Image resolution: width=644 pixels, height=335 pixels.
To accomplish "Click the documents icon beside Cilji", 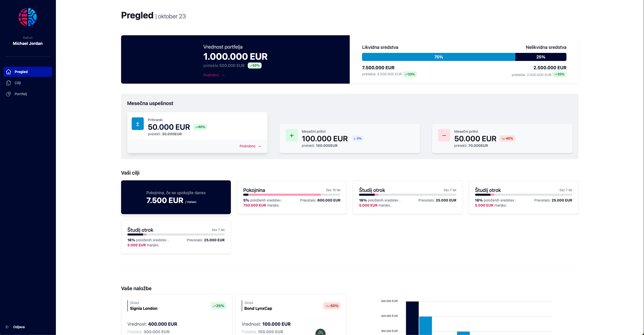I will [x=9, y=83].
